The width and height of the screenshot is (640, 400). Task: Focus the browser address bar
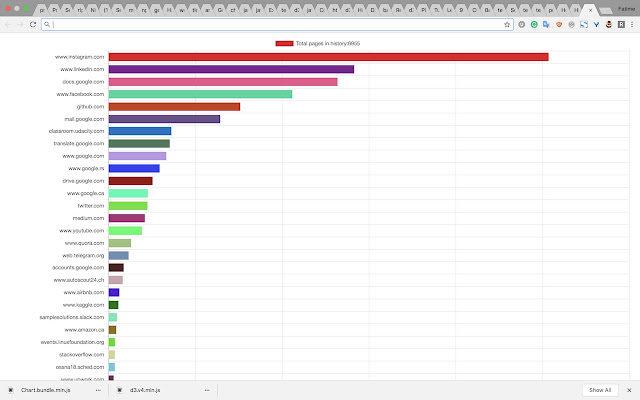(278, 24)
